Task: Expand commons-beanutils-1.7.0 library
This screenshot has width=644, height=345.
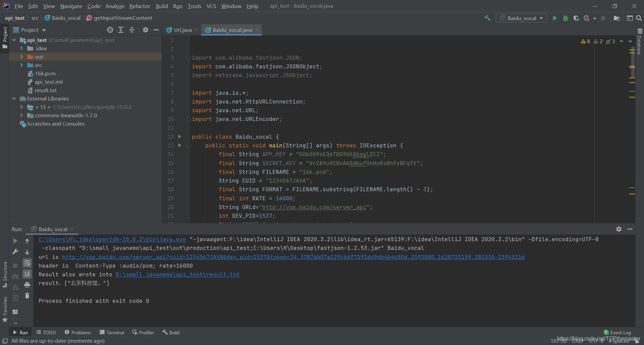Action: [22, 115]
